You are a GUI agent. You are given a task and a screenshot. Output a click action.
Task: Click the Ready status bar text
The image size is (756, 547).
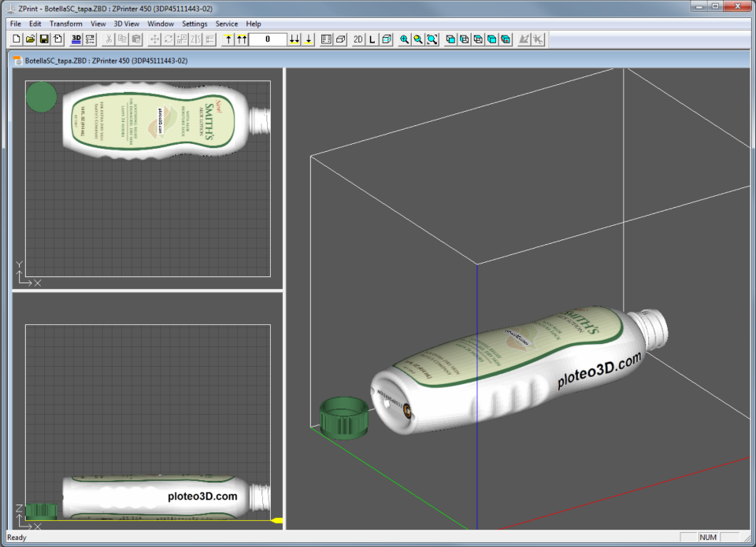[17, 538]
